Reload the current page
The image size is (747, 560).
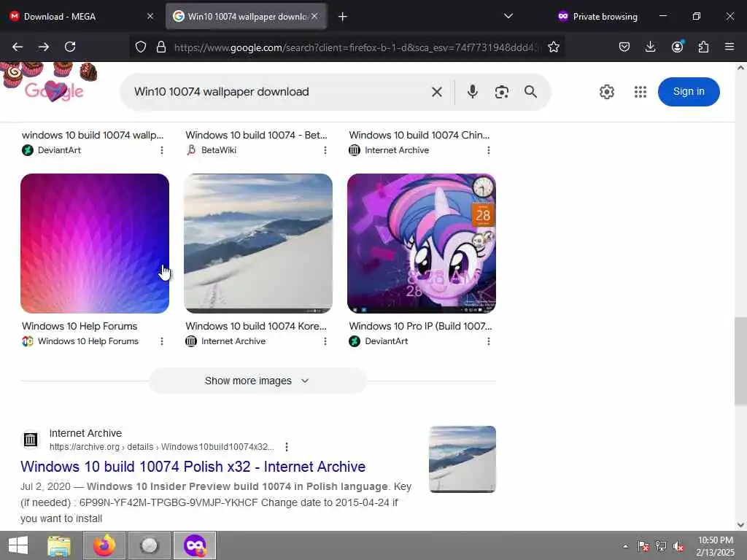[70, 47]
